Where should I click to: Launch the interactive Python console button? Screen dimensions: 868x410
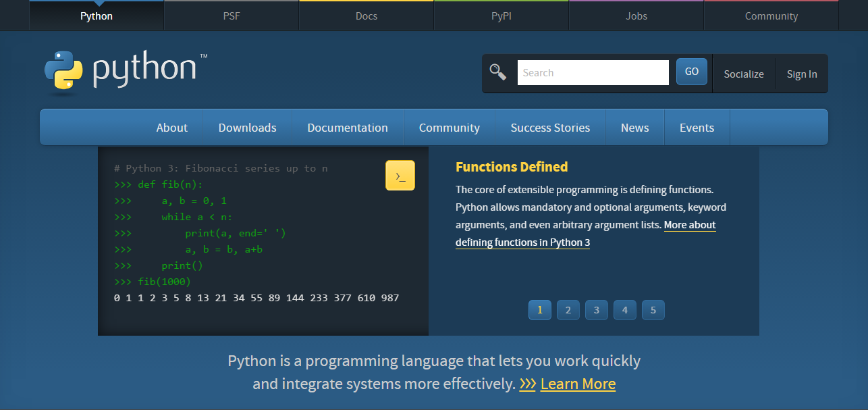tap(400, 174)
